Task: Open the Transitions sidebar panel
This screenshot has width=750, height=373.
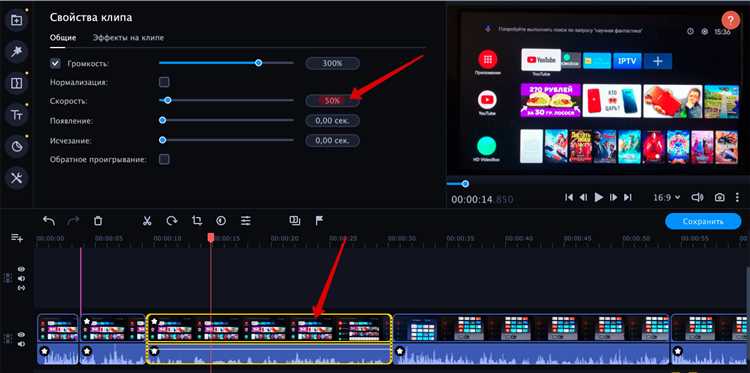Action: 17,83
